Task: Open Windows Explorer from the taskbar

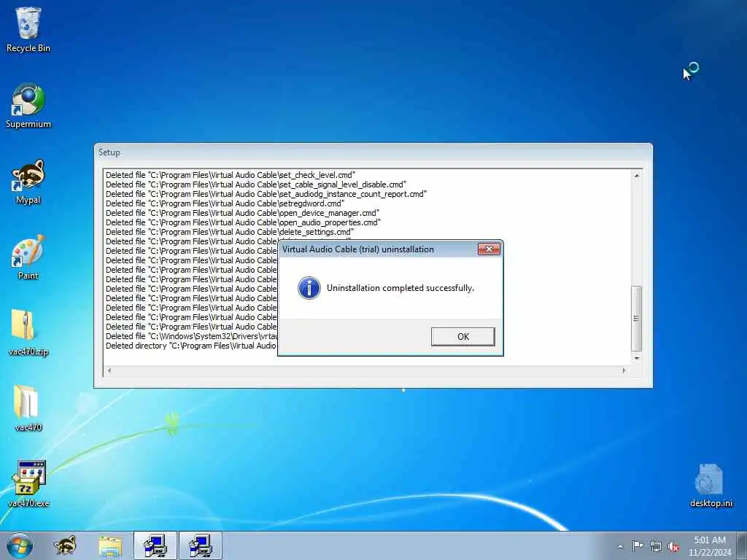Action: [111, 545]
